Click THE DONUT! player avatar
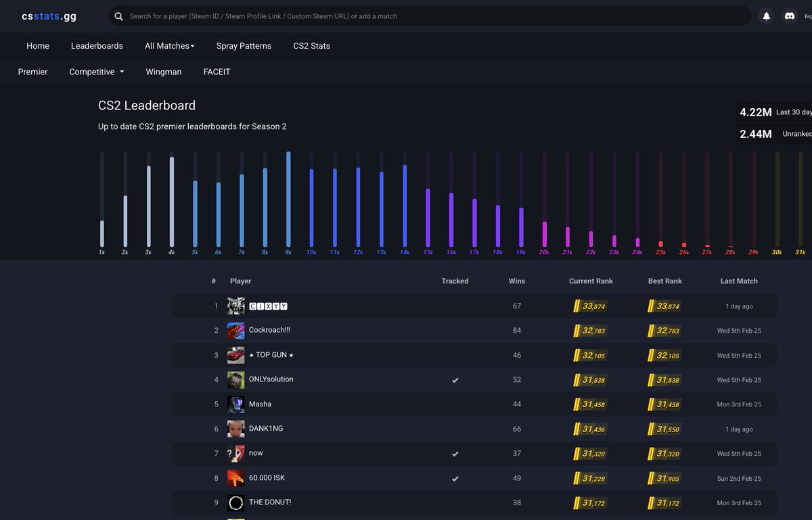This screenshot has height=520, width=812. 236,502
